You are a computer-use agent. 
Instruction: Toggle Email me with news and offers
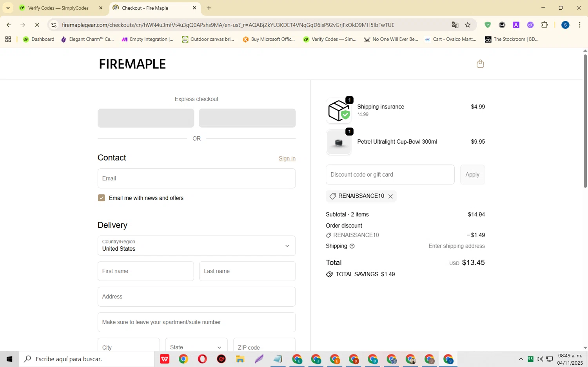(x=102, y=198)
